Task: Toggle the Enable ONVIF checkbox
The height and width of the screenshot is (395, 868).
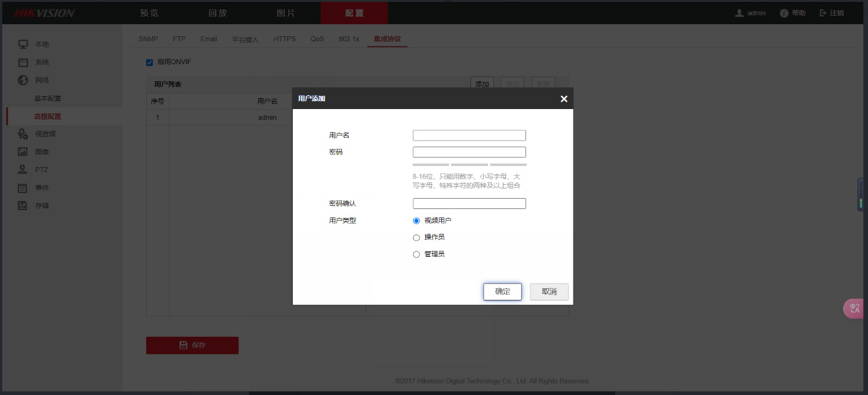Action: 150,62
